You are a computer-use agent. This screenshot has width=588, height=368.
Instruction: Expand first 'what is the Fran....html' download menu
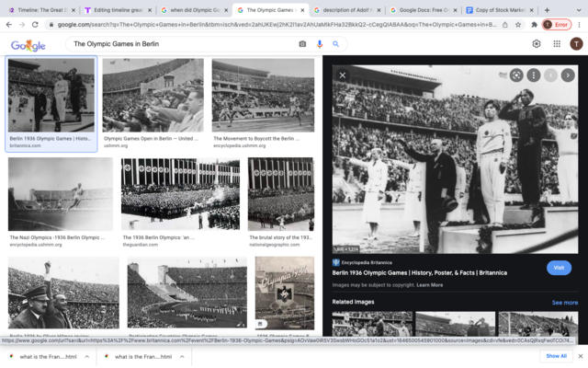pyautogui.click(x=86, y=357)
